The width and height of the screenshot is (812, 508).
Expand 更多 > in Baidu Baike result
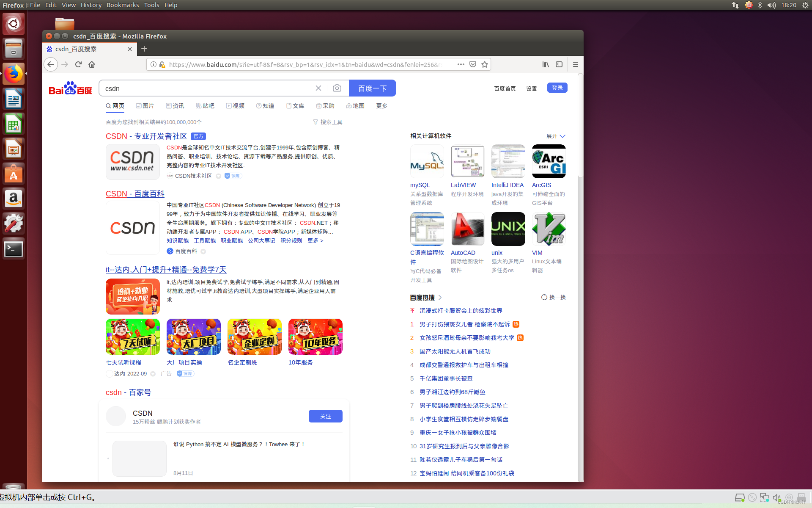coord(315,240)
